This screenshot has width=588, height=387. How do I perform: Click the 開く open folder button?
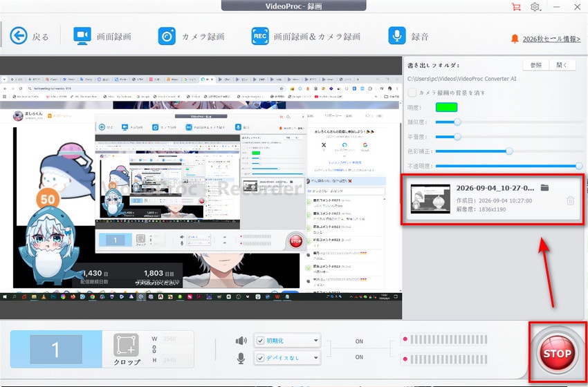point(562,65)
